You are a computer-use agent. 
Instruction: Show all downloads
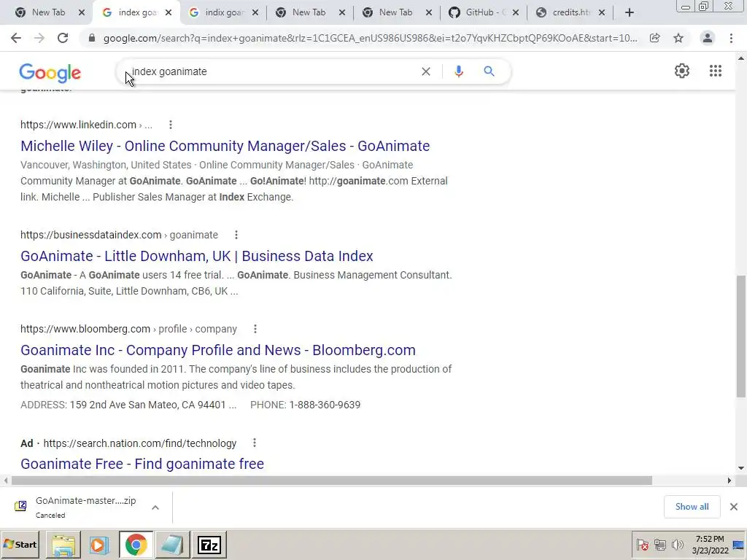692,507
